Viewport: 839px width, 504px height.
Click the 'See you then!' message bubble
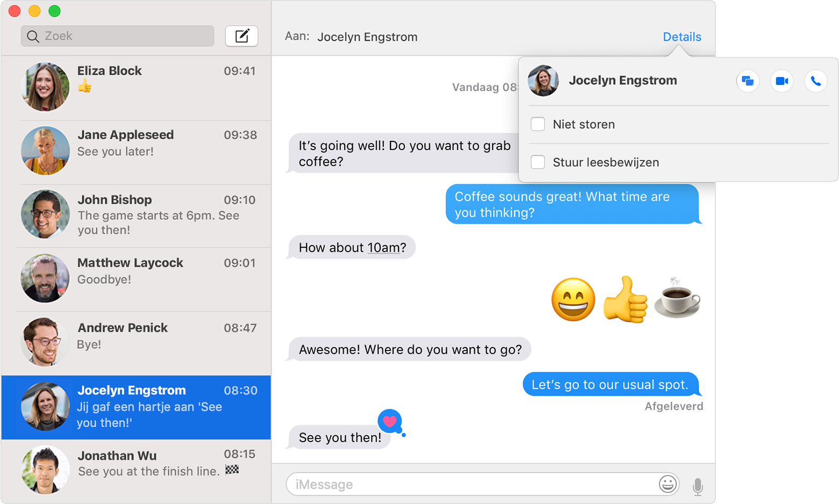[339, 437]
